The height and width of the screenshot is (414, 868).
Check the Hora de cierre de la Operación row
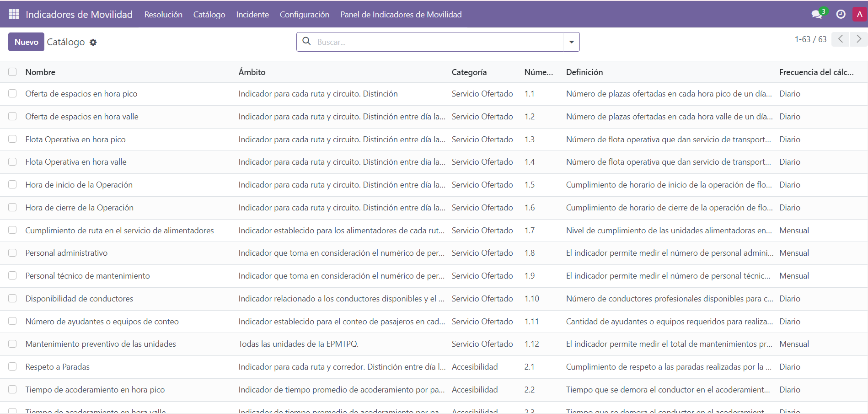click(x=12, y=207)
